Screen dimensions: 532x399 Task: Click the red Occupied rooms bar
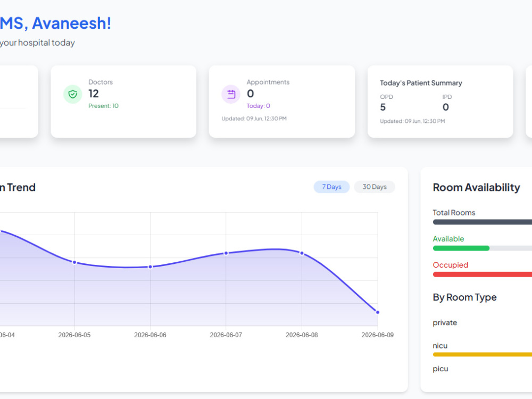pos(483,275)
